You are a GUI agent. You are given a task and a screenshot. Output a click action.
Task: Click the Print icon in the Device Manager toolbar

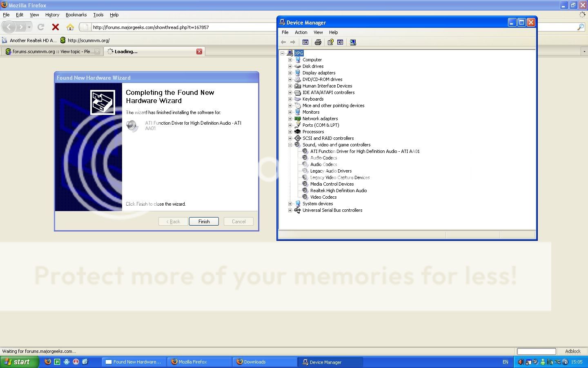318,42
